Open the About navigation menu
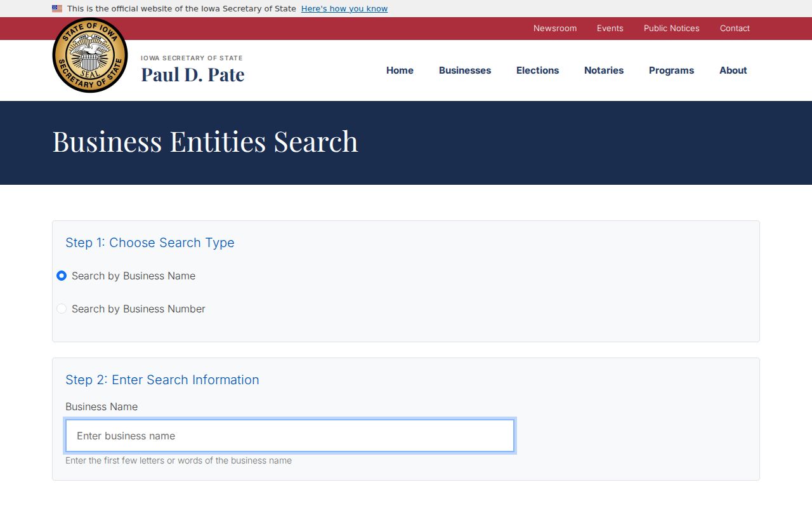This screenshot has width=812, height=508. click(x=733, y=70)
